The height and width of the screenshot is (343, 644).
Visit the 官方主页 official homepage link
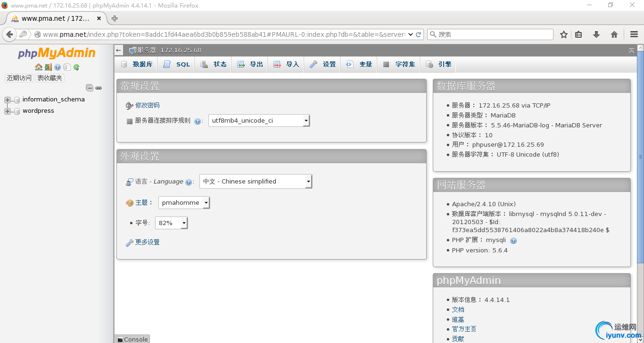point(464,329)
